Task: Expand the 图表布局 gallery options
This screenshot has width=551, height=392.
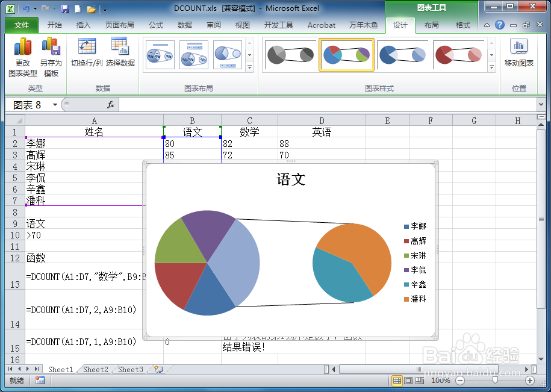Action: tap(249, 66)
